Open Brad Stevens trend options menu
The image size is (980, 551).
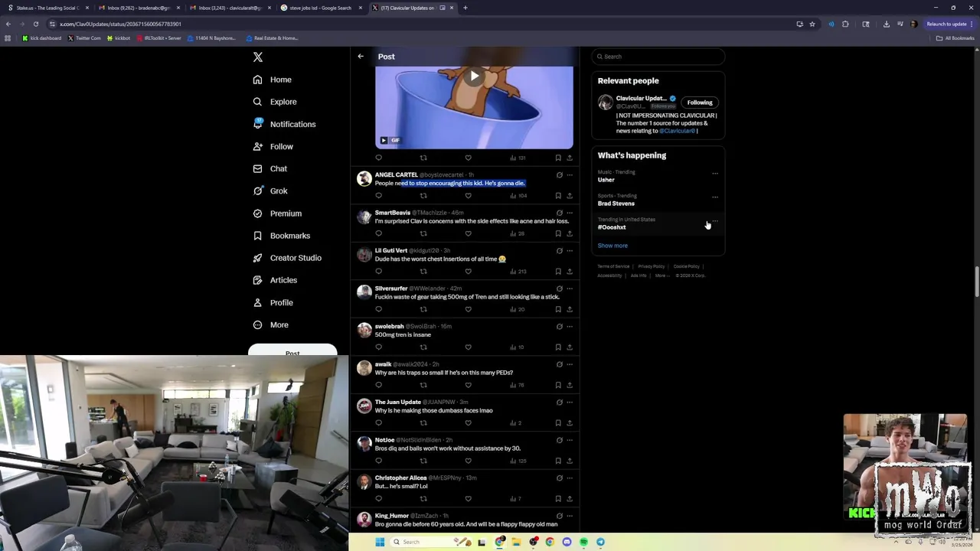click(x=715, y=197)
